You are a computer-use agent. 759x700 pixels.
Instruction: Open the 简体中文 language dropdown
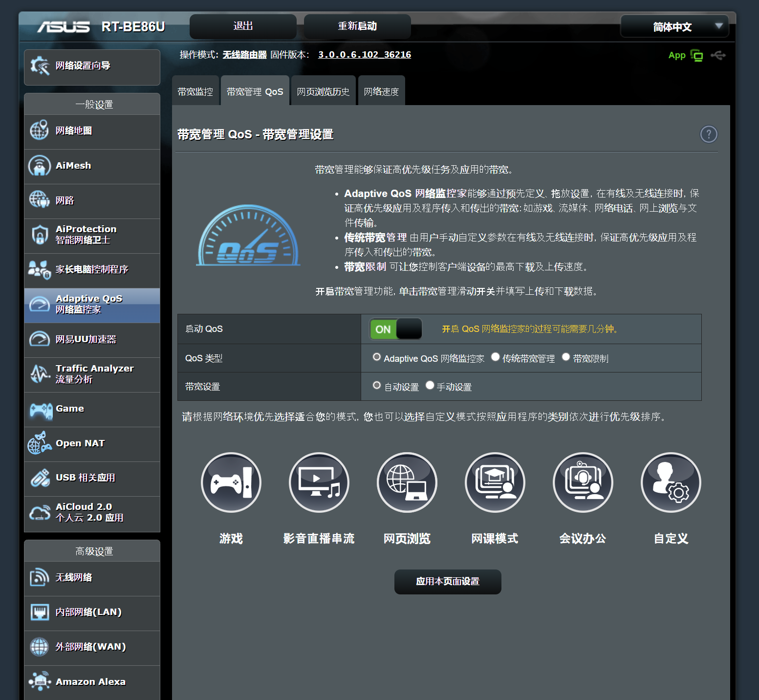(674, 26)
